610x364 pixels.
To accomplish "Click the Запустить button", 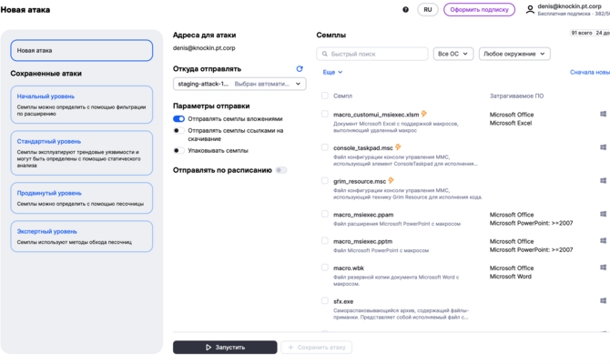I will click(225, 348).
